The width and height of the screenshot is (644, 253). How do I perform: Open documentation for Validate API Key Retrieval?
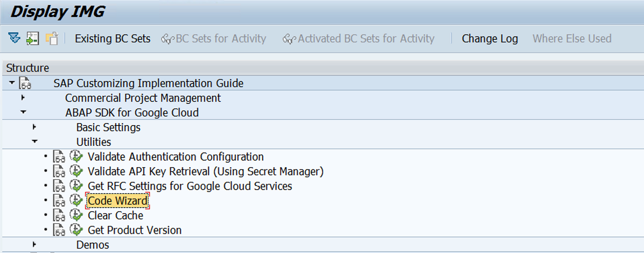(x=59, y=171)
